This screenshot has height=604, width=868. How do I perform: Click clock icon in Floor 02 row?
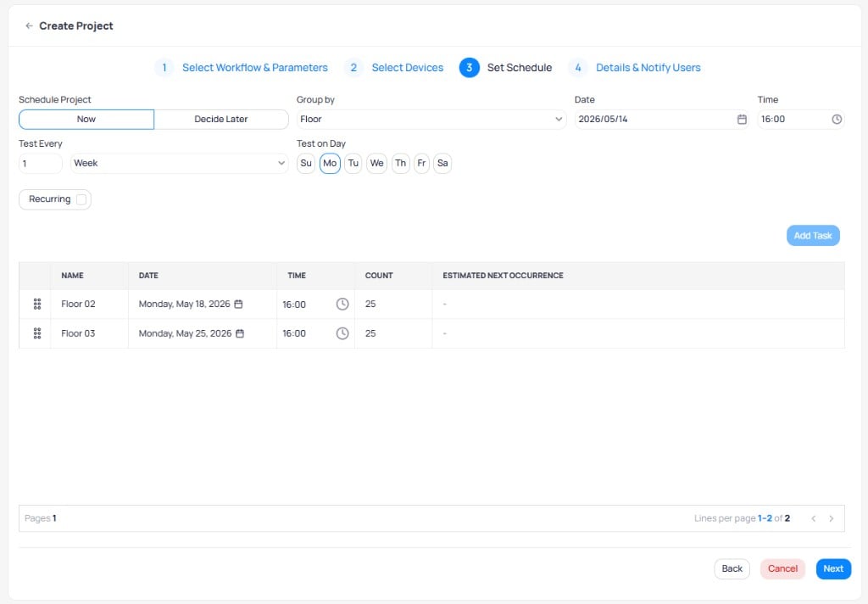(x=342, y=305)
